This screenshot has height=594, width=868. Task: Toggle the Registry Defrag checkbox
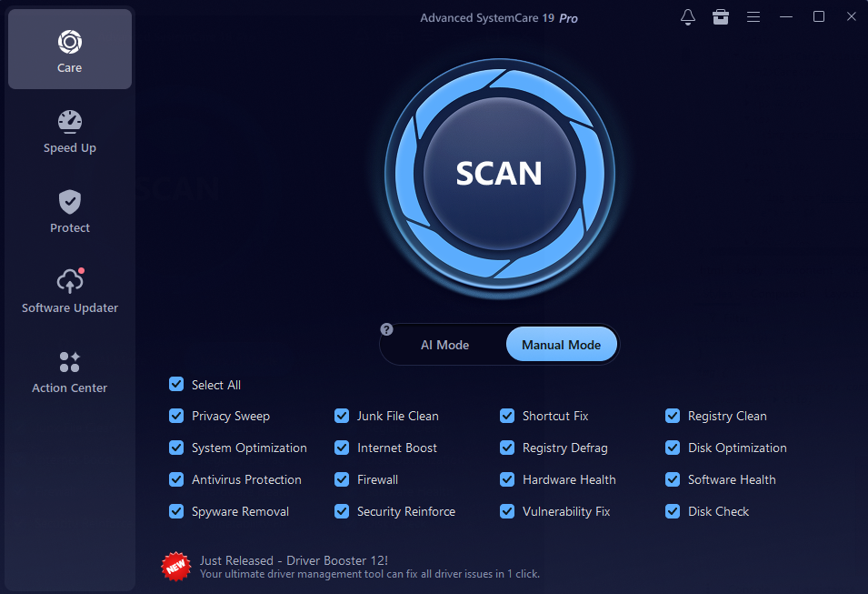click(507, 448)
